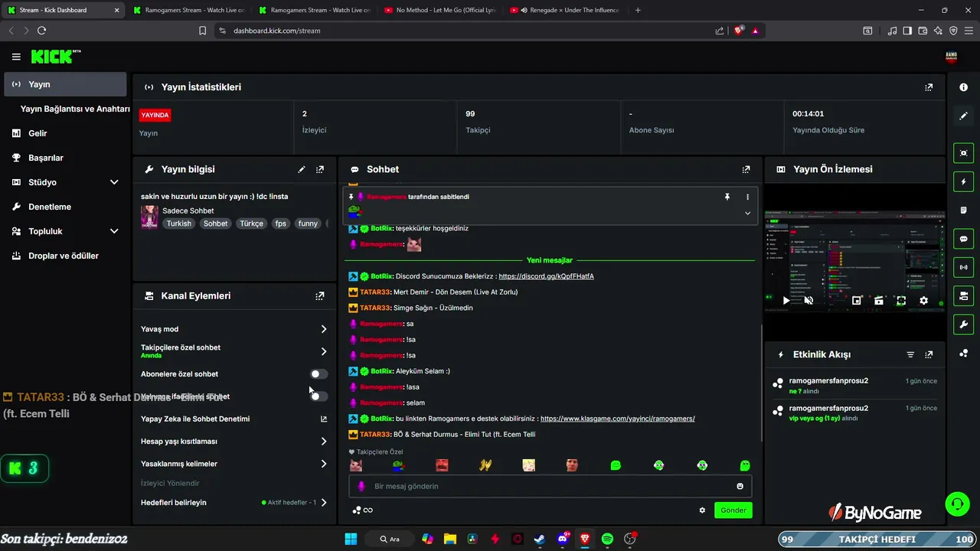
Task: Open Takipçilere özel sohbet options arrow
Action: pos(324,351)
